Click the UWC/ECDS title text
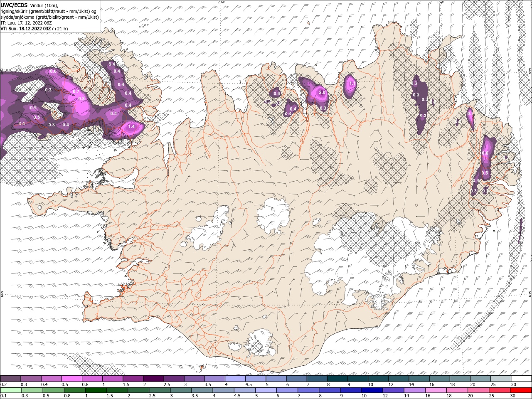 [14, 5]
